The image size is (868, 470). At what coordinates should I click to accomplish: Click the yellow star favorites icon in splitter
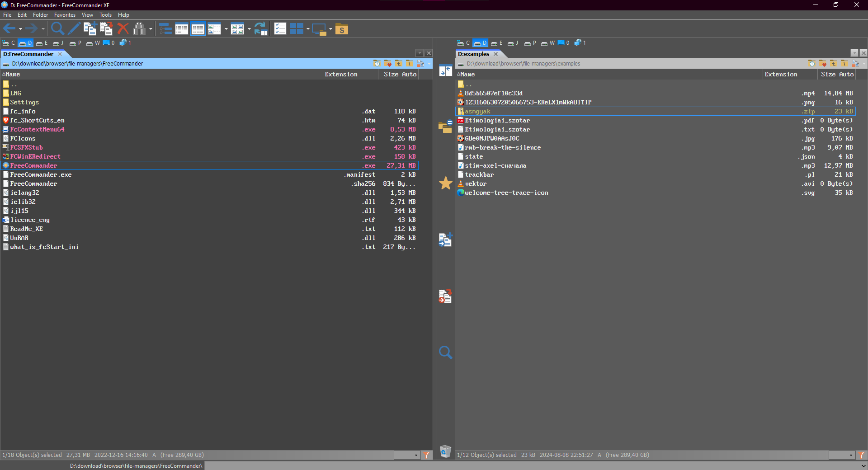[446, 183]
